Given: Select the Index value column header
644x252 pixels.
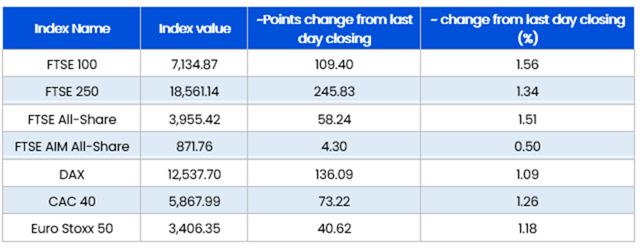Looking at the screenshot, I should (x=195, y=29).
